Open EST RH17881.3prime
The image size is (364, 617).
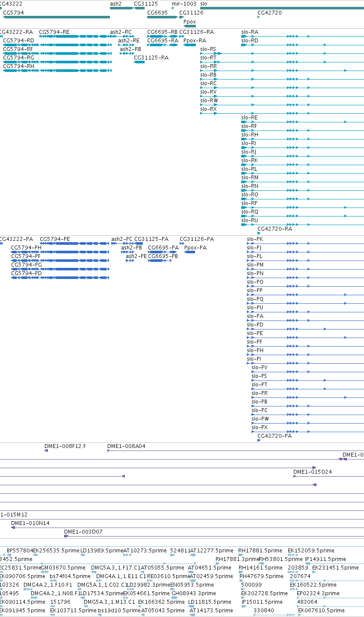click(237, 559)
